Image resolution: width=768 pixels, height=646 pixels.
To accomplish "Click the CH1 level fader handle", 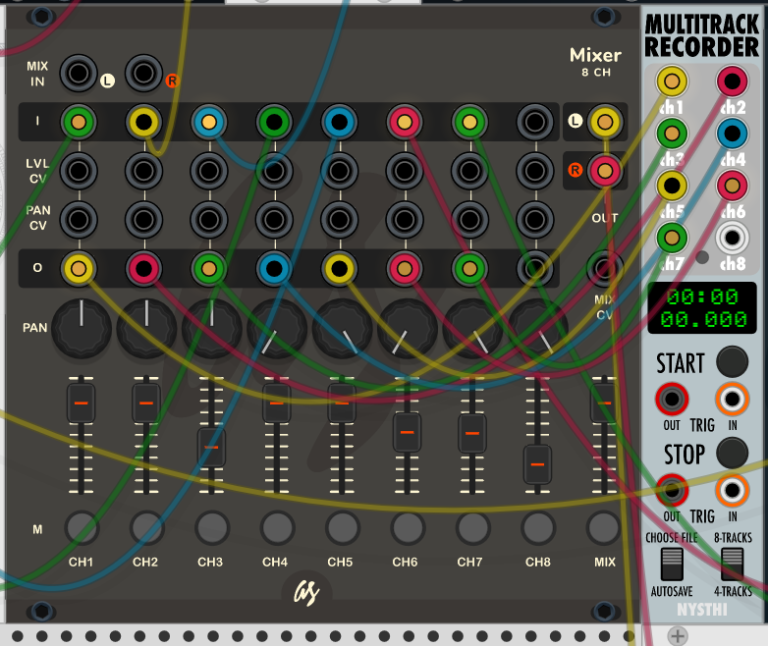I will [81, 403].
